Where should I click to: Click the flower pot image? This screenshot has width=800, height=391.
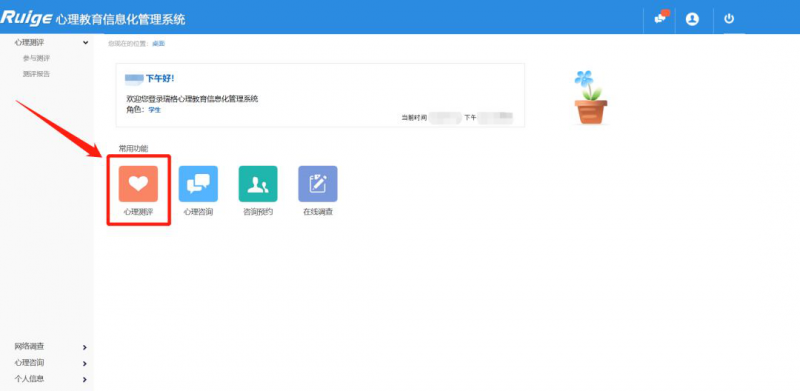(x=590, y=97)
